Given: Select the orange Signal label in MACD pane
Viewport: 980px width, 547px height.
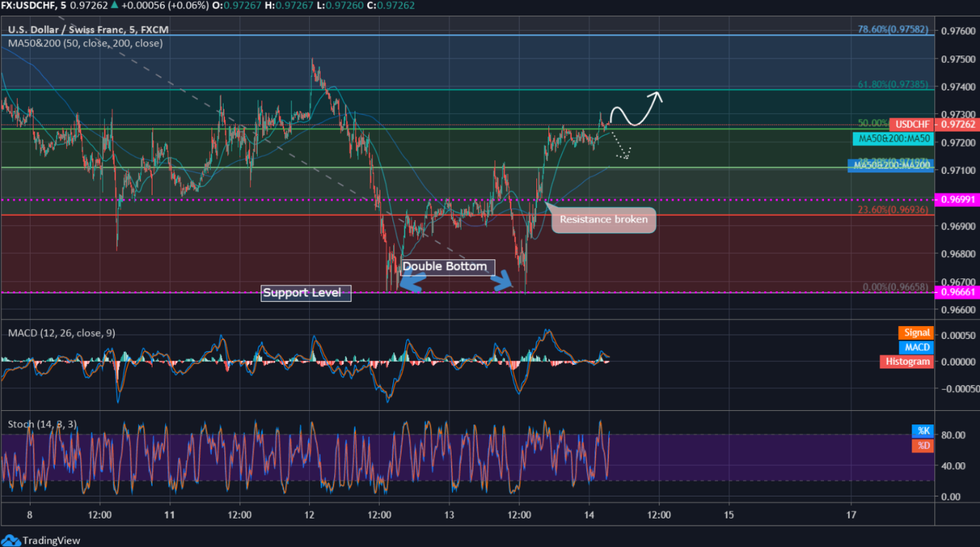Looking at the screenshot, I should click(x=916, y=333).
